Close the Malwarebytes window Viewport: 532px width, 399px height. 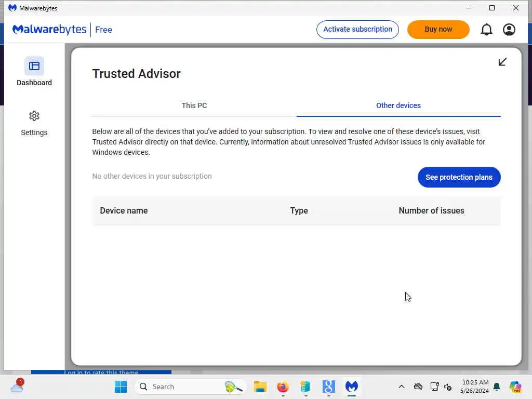(x=516, y=8)
